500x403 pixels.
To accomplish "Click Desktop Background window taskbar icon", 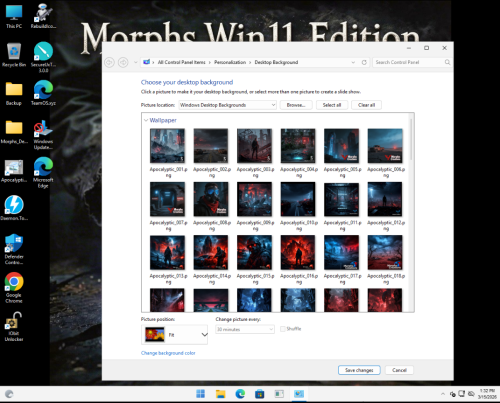I will click(x=299, y=394).
